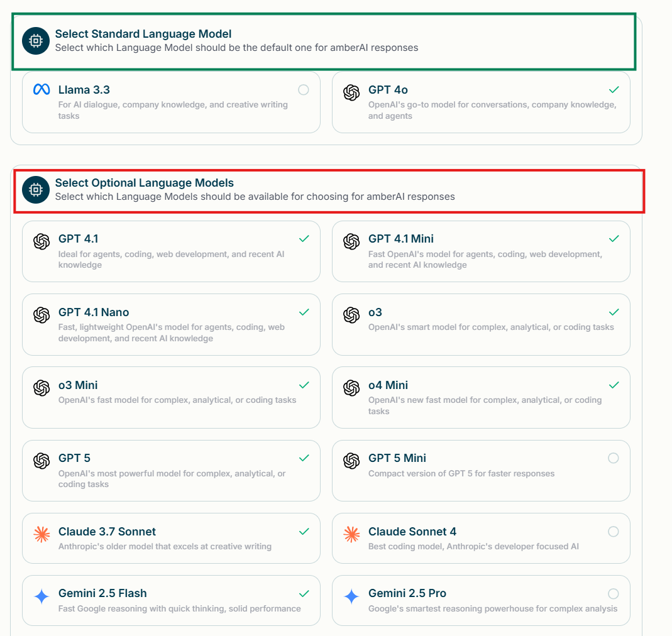Click the GPT 5 model title
672x636 pixels.
click(x=74, y=458)
